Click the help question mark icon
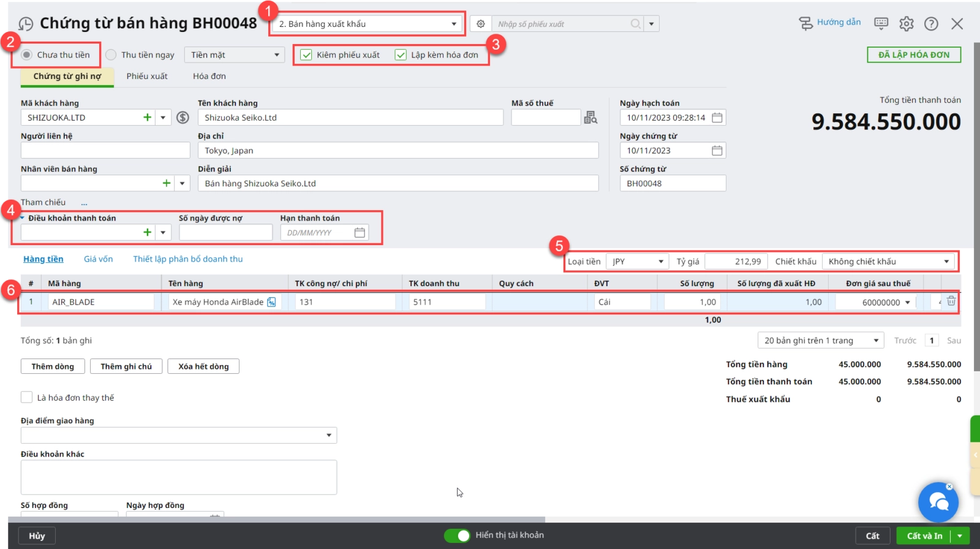 point(931,23)
